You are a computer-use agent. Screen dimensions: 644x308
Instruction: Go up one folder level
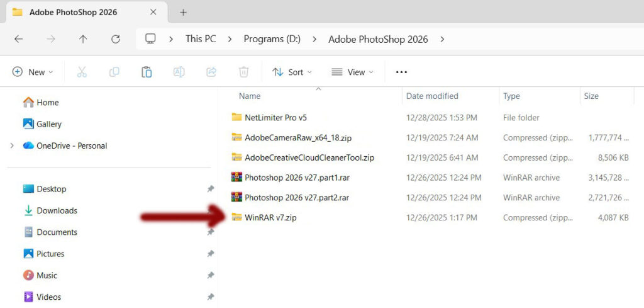[83, 39]
